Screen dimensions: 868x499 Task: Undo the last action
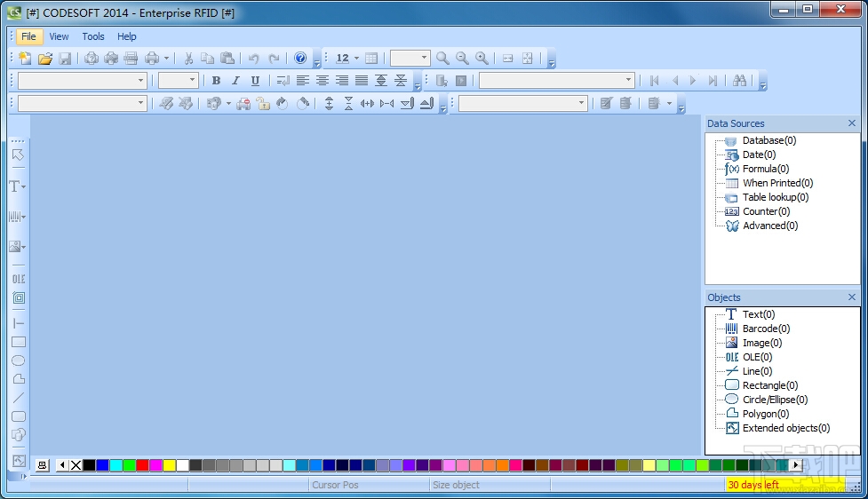tap(253, 58)
